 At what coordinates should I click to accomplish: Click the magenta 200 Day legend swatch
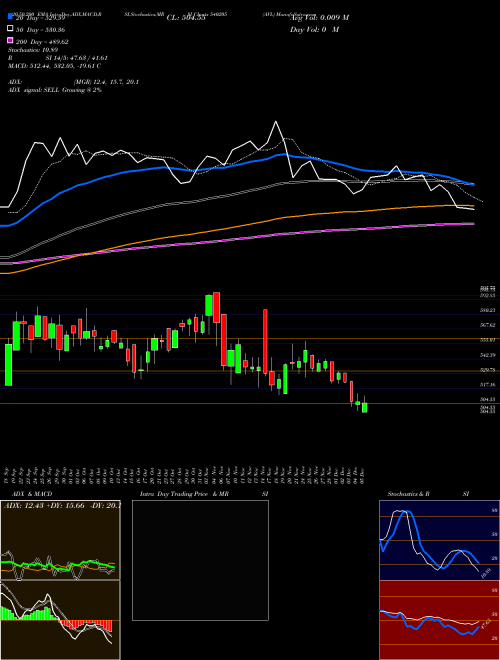click(10, 40)
